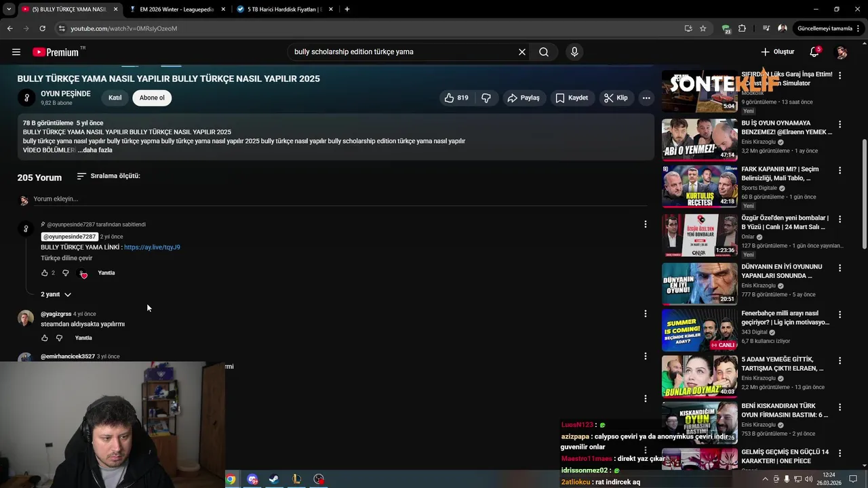Reply to pinned comment via Yanıtla
868x488 pixels.
tap(106, 272)
